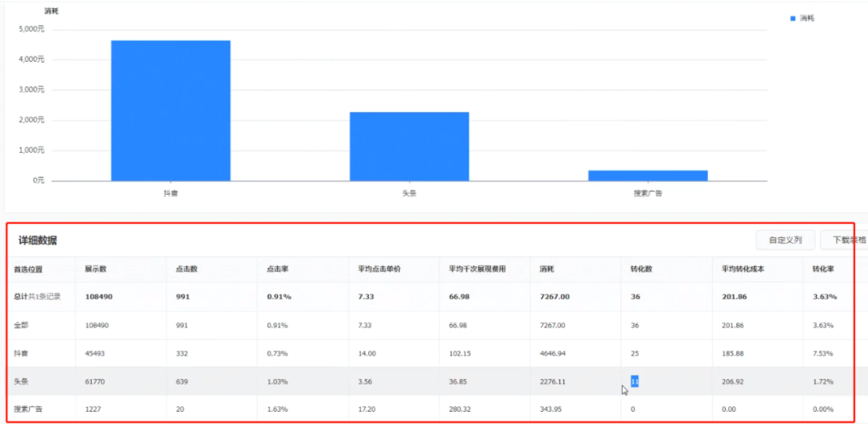Click the 转化率 column header

point(824,270)
